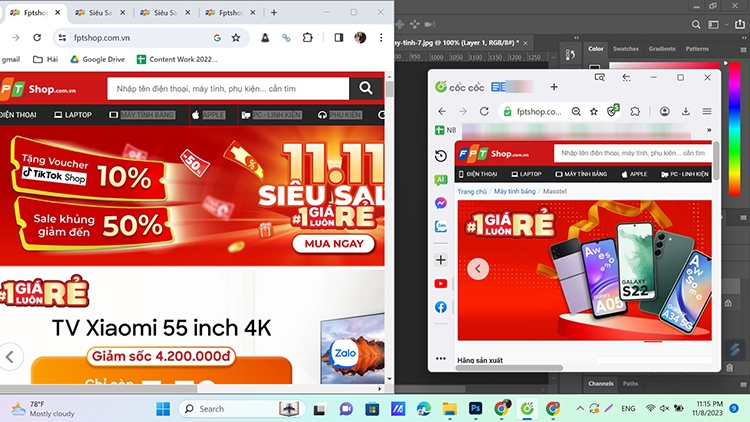The height and width of the screenshot is (422, 750).
Task: Click previous arrow on Samsung banner
Action: [x=477, y=268]
